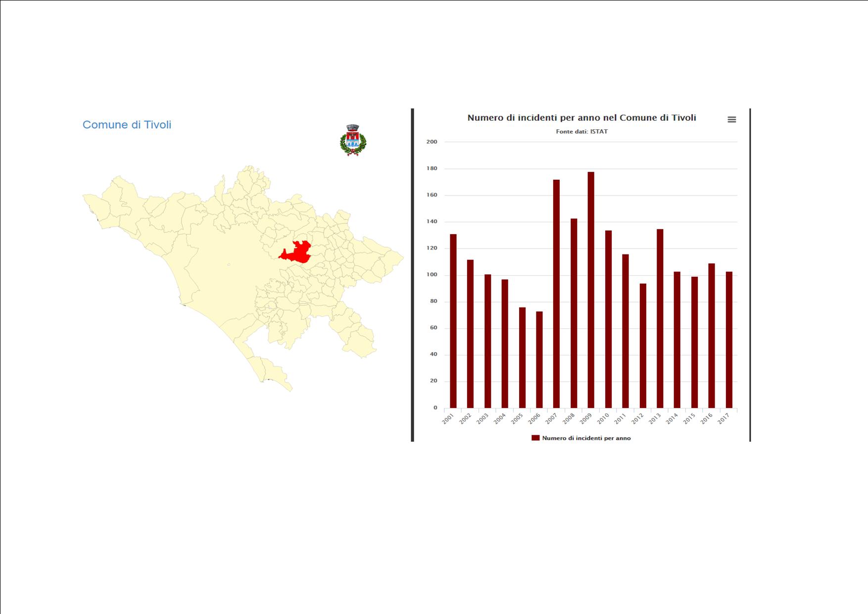Click the 2004 bar in the chart
The width and height of the screenshot is (868, 614).
505,344
